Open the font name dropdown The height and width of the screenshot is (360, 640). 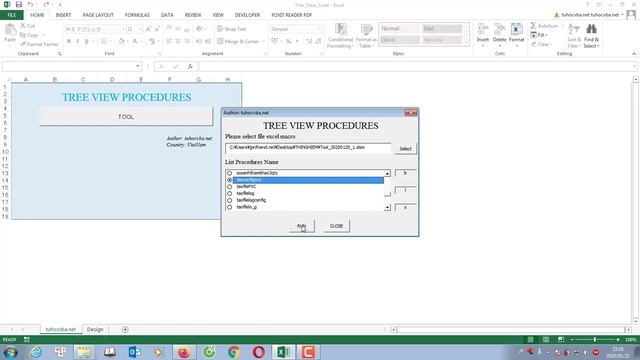(122, 29)
